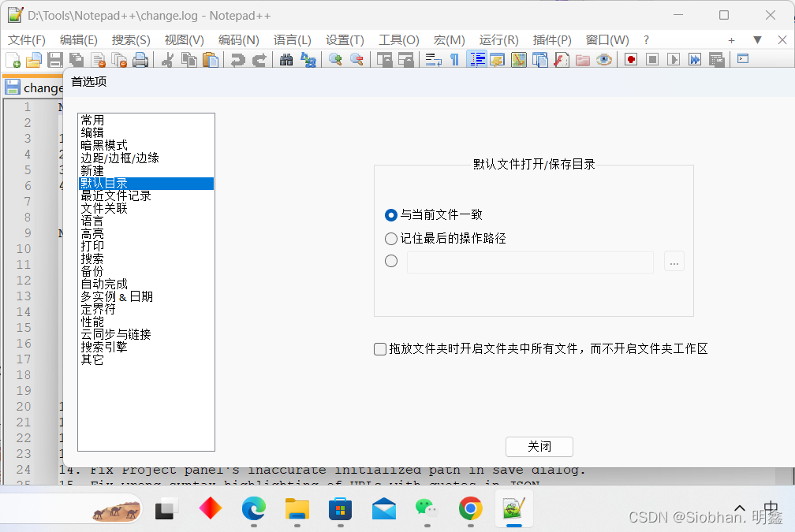Enable the '拖放文件夹时开启文件夹中所有文件' checkbox
This screenshot has height=532, width=795.
click(380, 349)
